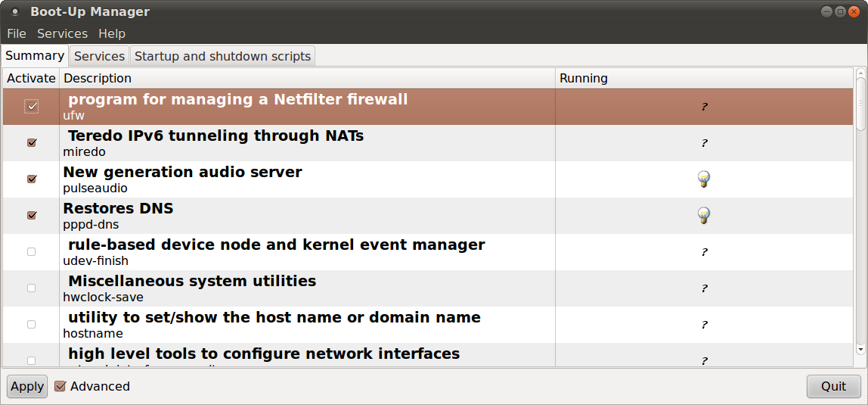Switch to the Services tab
Viewport: 868px width, 405px height.
(x=100, y=57)
